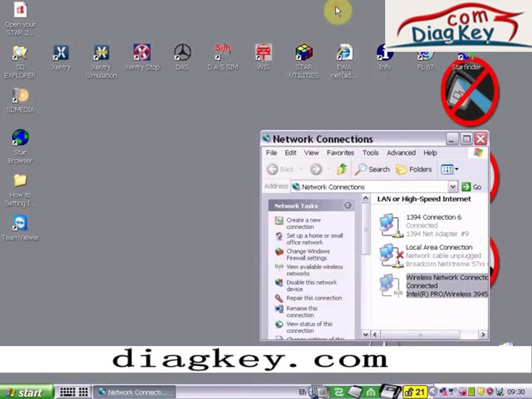Open the Tools menu
The height and width of the screenshot is (399, 532).
[x=371, y=153]
